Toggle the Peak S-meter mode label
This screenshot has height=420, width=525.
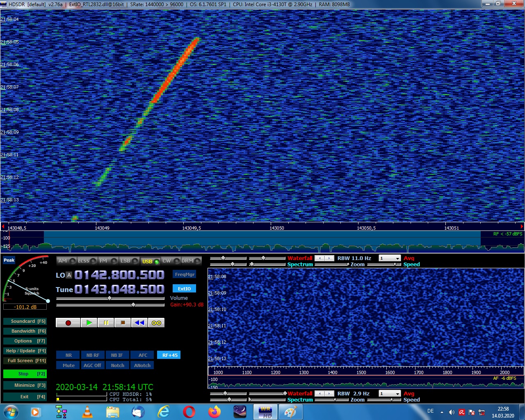point(9,260)
